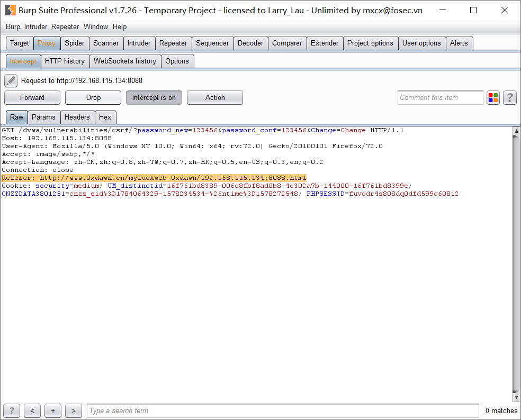Click the bottom-left search help icon
The width and height of the screenshot is (521, 420).
click(12, 410)
